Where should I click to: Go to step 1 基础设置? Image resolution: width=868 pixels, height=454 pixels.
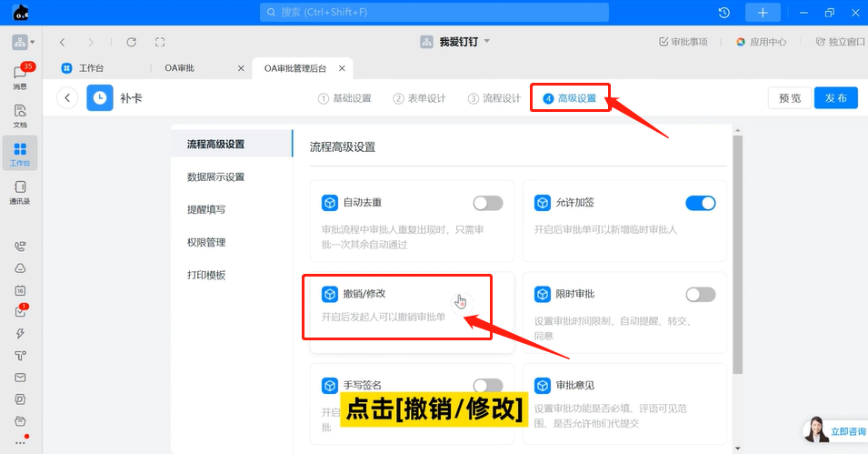pyautogui.click(x=344, y=98)
